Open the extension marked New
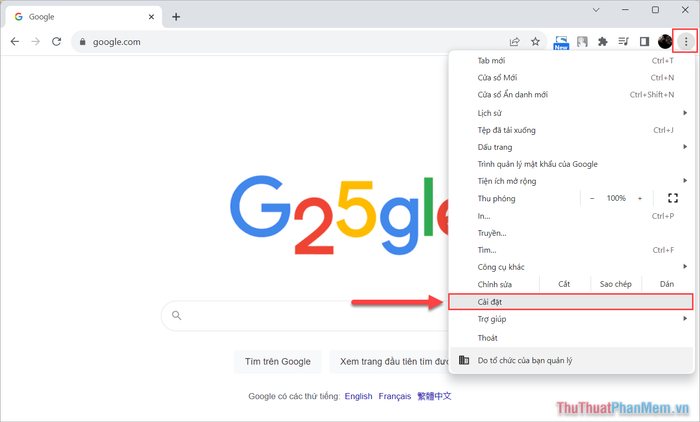Image resolution: width=700 pixels, height=422 pixels. pos(561,42)
